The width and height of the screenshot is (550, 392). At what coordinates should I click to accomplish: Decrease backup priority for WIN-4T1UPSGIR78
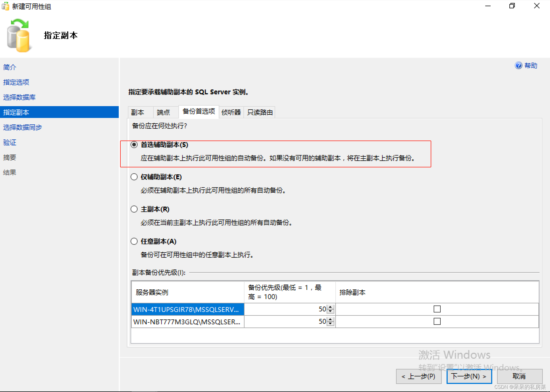[x=330, y=311]
